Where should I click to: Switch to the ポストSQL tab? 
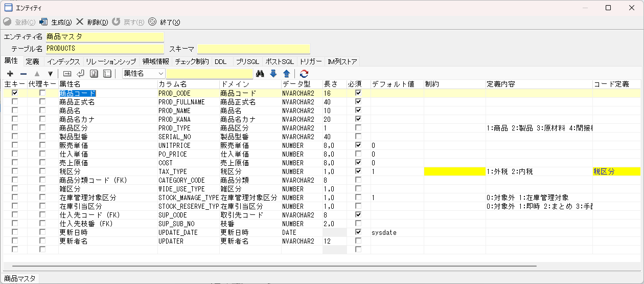(280, 61)
